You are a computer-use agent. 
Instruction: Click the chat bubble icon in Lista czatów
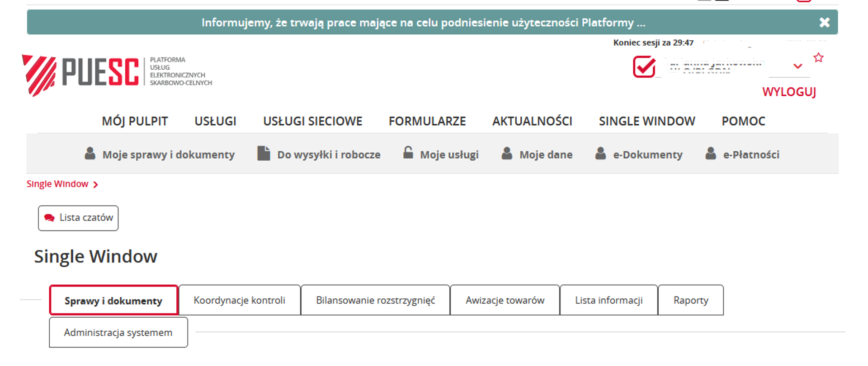click(x=49, y=218)
